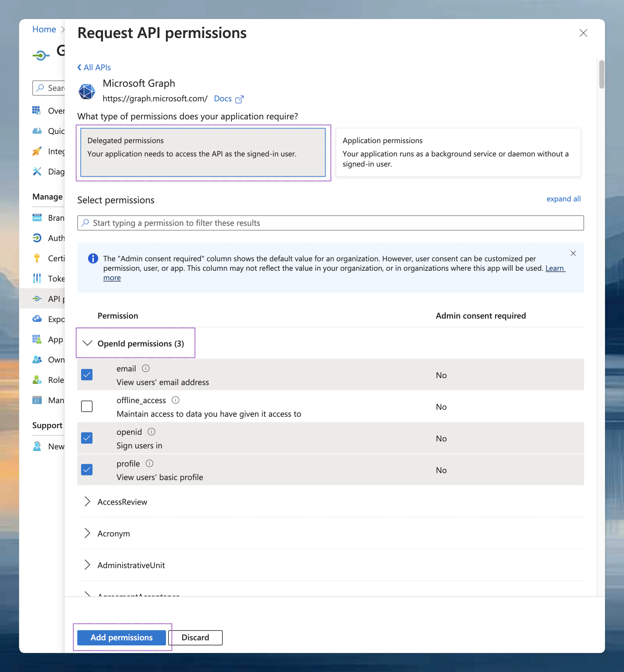Screen dimensions: 624x672
Task: Click the email permission info icon
Action: [145, 368]
